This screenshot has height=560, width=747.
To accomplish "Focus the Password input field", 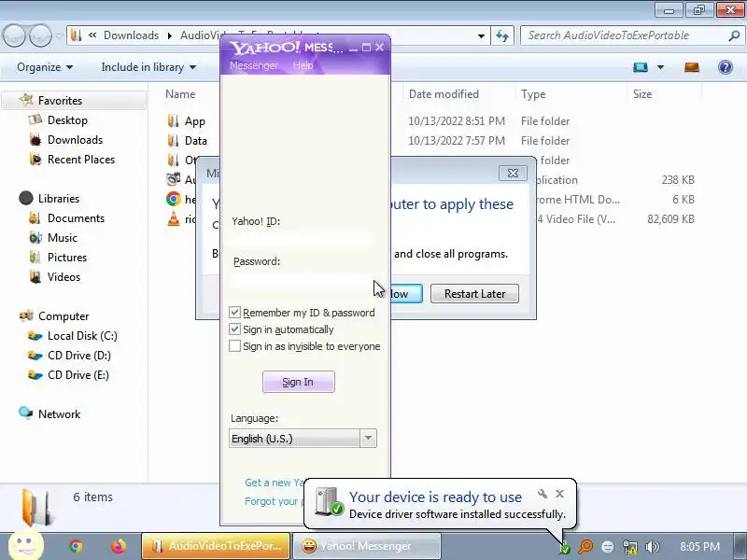I will click(x=302, y=281).
